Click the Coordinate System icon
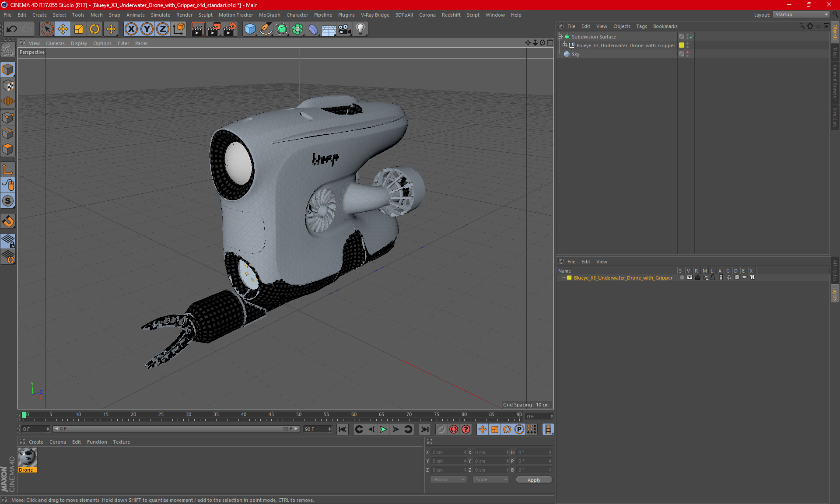Viewport: 840px width, 504px height. coord(178,29)
